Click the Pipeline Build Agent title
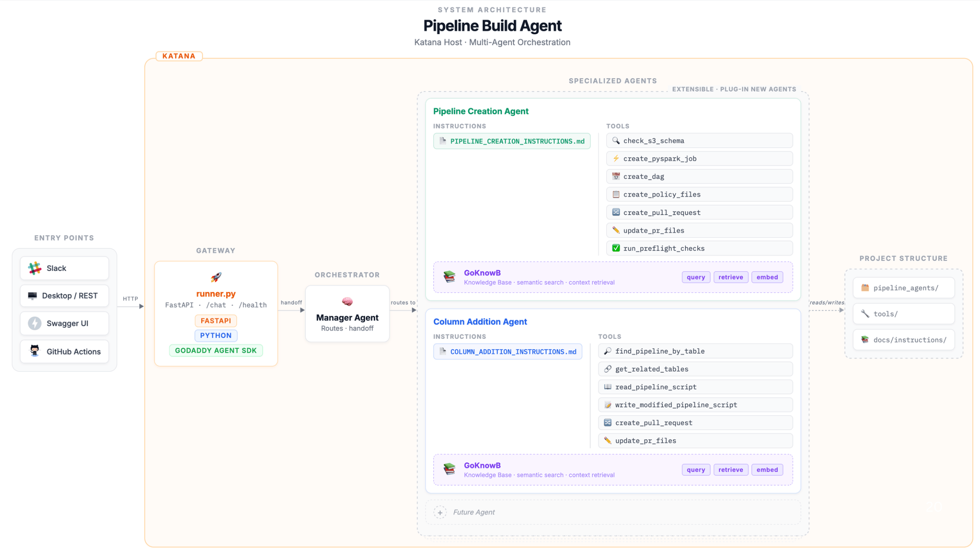Image resolution: width=980 pixels, height=553 pixels. coord(492,26)
